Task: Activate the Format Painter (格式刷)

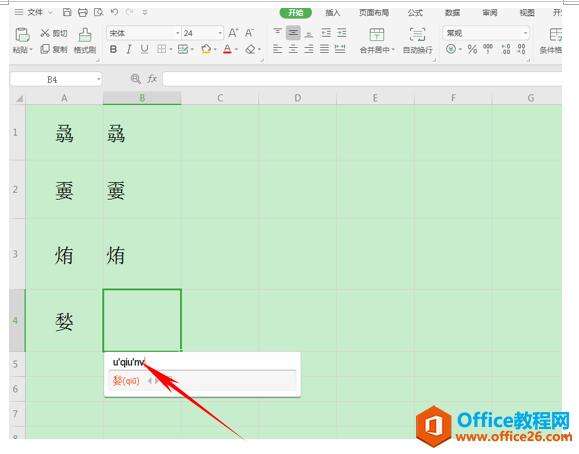Action: pyautogui.click(x=85, y=40)
